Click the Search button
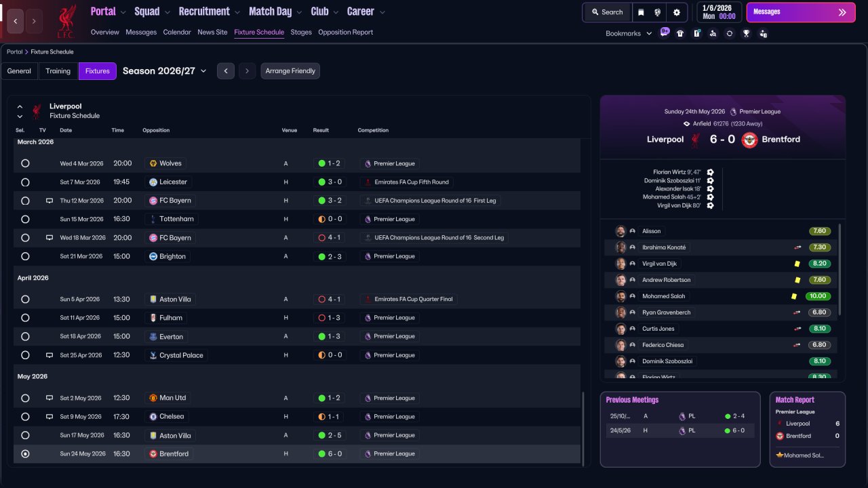The image size is (868, 488). pos(607,12)
